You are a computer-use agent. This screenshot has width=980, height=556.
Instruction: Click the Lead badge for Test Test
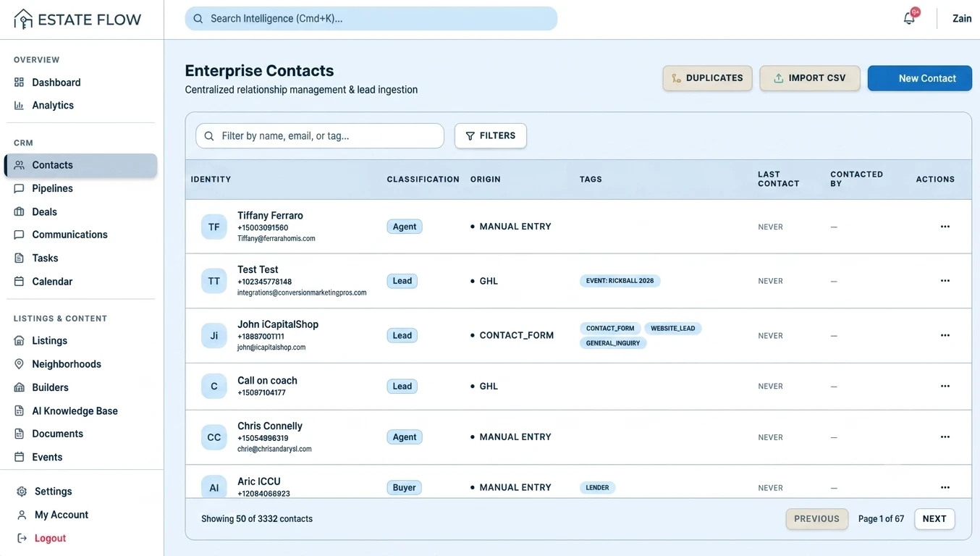click(x=402, y=281)
